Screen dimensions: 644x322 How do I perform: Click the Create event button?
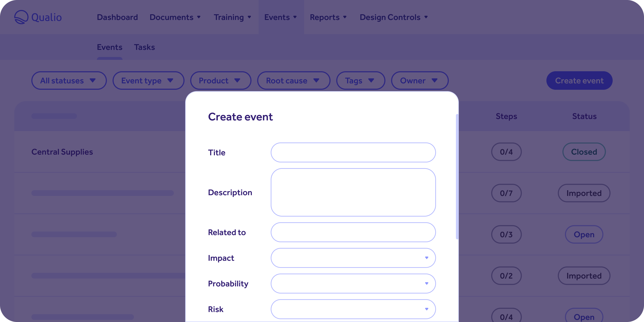[579, 80]
